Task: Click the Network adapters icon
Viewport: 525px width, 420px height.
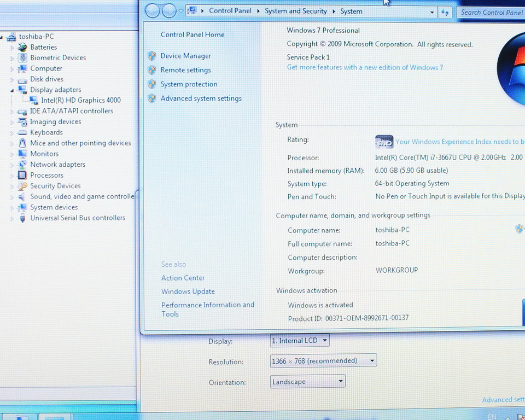Action: click(x=22, y=165)
